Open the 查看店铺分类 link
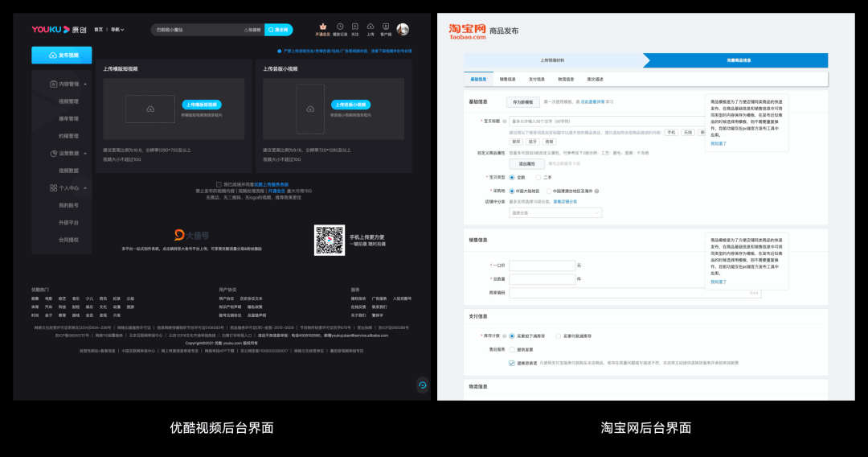Screen dimensions: 868x457 click(565, 202)
